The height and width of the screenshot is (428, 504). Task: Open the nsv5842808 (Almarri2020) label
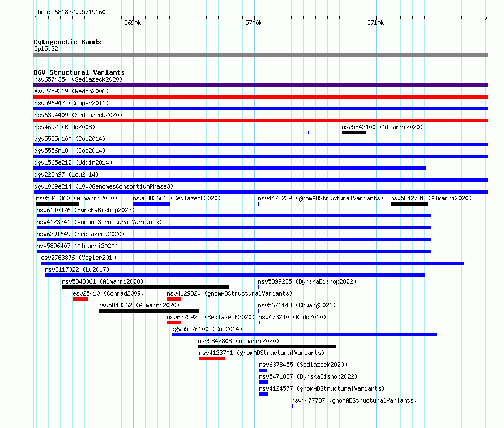[x=238, y=341]
